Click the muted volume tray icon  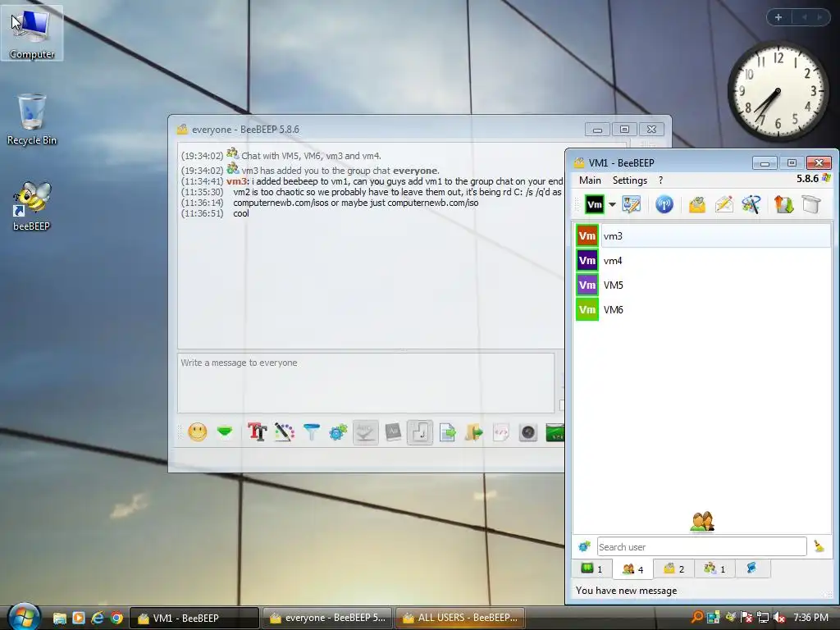779,618
